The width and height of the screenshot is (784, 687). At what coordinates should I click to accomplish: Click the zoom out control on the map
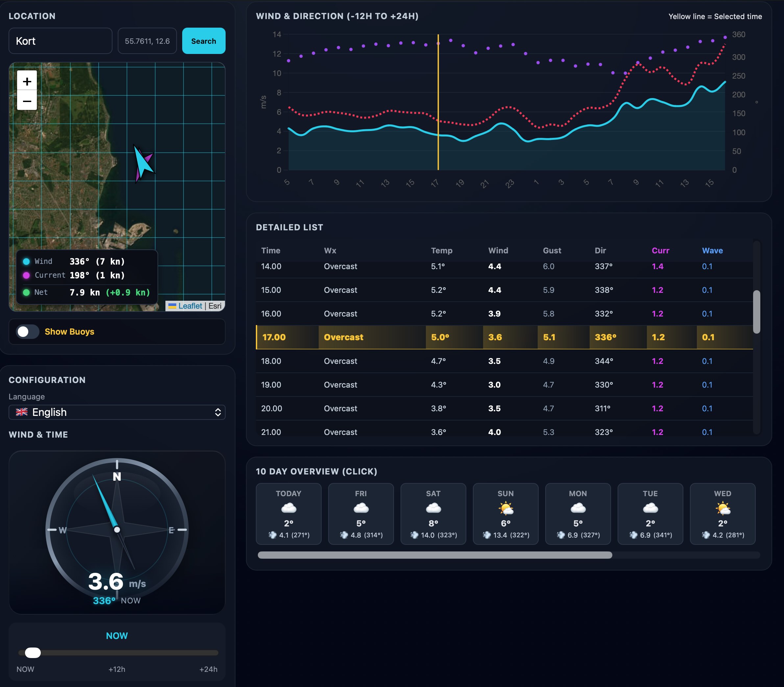(x=27, y=101)
